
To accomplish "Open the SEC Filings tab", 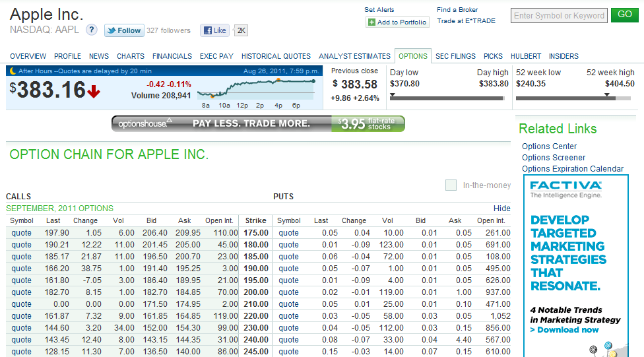I will tap(455, 56).
